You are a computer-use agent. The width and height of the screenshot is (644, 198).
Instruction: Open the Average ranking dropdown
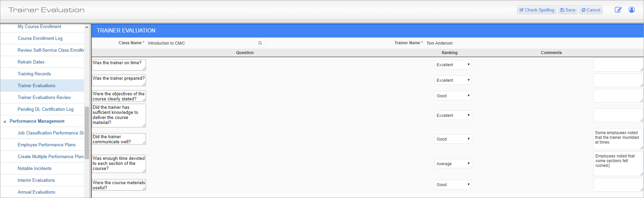(x=453, y=164)
